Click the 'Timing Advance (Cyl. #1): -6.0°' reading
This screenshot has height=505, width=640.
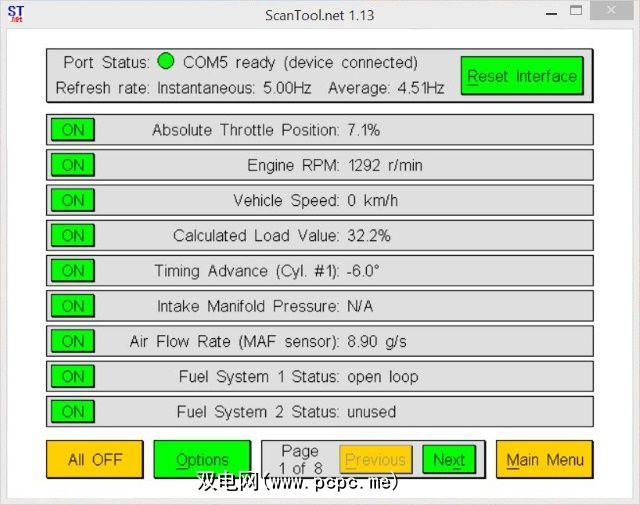(267, 271)
